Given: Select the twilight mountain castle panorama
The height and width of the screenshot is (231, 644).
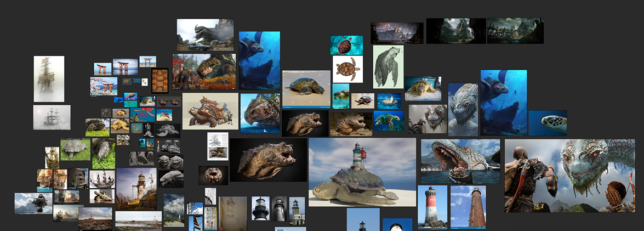Looking at the screenshot, I should point(397,33).
